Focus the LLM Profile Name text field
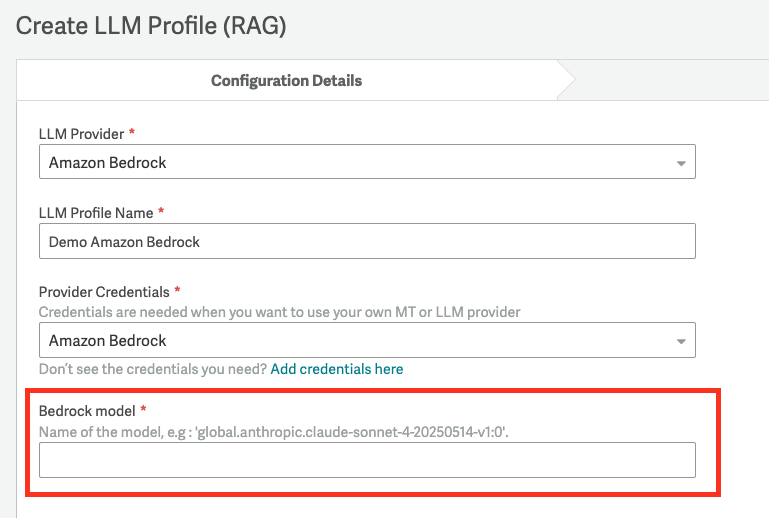Viewport: 769px width, 518px height. click(x=366, y=241)
